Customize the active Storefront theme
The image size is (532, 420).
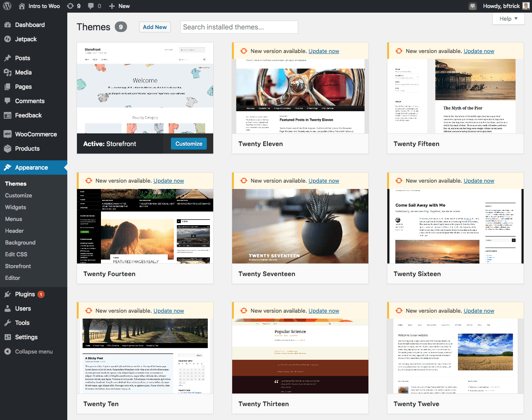pos(188,144)
